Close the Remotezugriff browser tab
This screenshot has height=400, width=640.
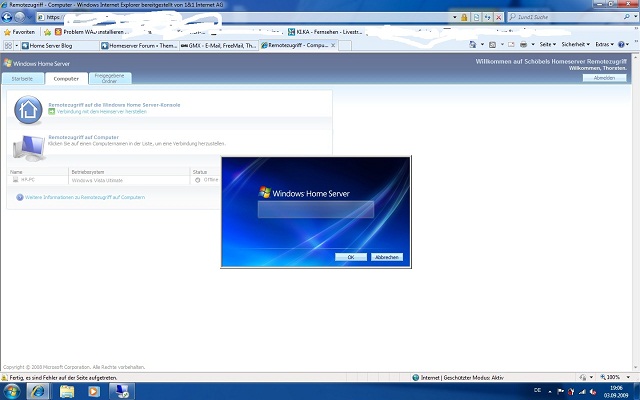333,45
